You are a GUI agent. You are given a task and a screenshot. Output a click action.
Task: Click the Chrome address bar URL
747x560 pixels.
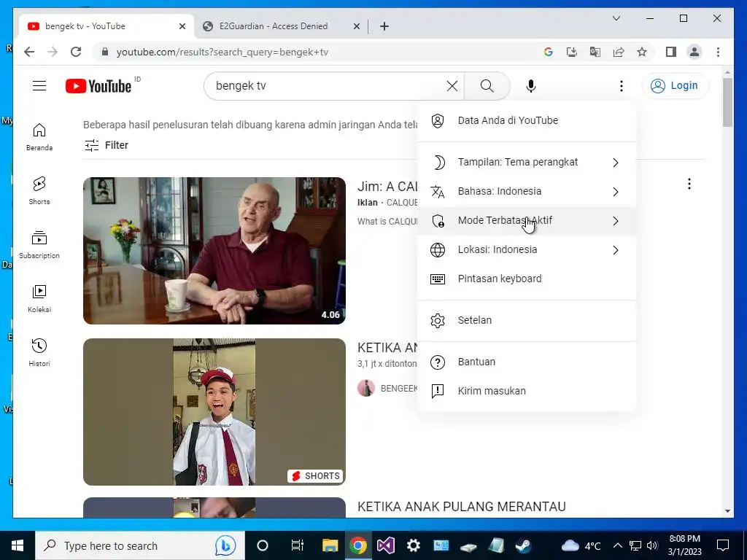(222, 52)
